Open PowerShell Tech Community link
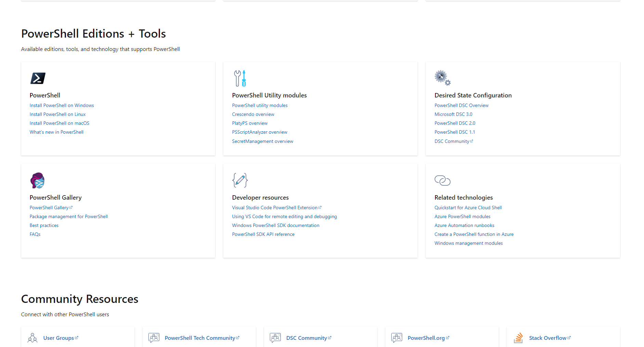 [x=200, y=338]
